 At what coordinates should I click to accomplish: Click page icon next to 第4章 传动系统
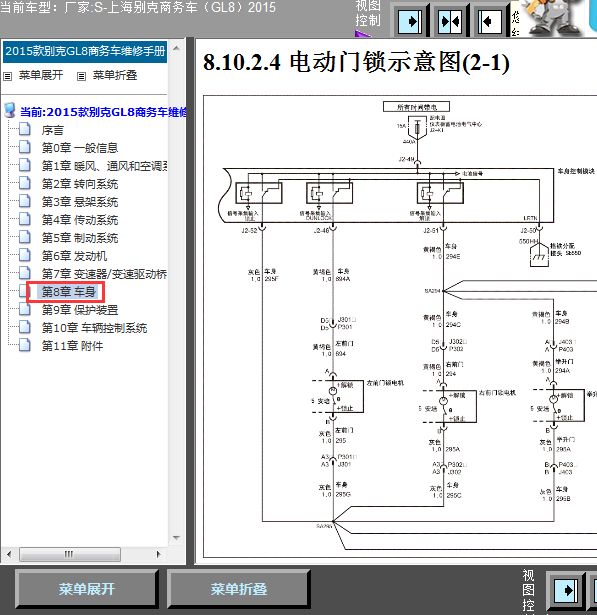click(25, 219)
